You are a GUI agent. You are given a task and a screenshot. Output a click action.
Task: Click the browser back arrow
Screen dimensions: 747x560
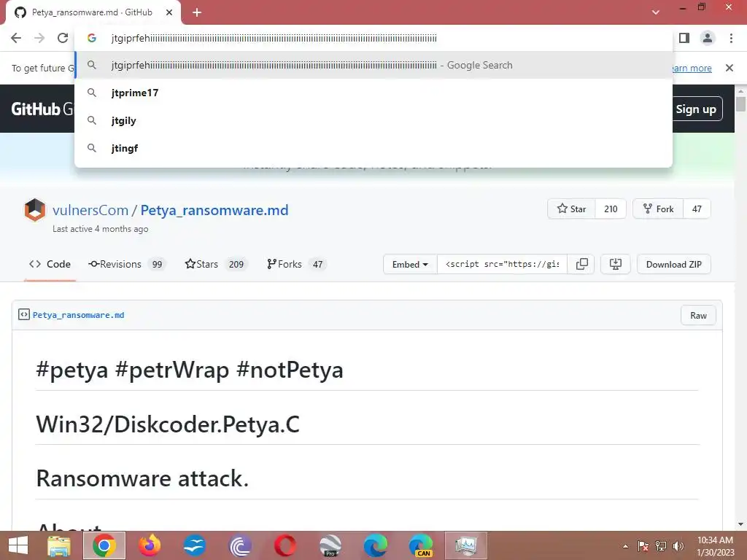point(16,38)
